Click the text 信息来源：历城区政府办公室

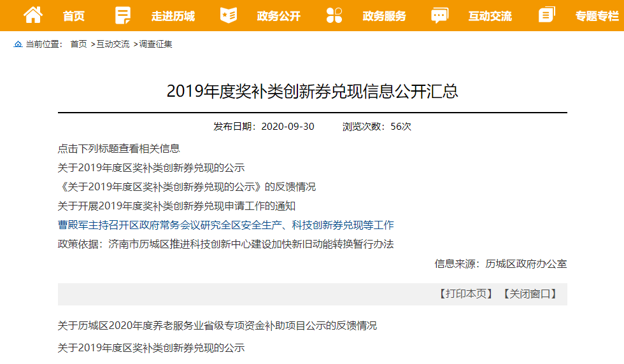[x=500, y=263]
